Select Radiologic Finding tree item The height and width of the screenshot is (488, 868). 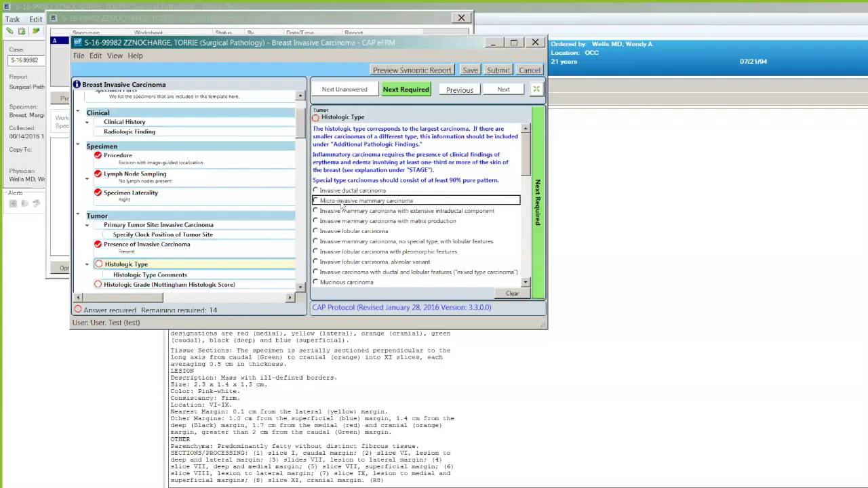pyautogui.click(x=130, y=131)
